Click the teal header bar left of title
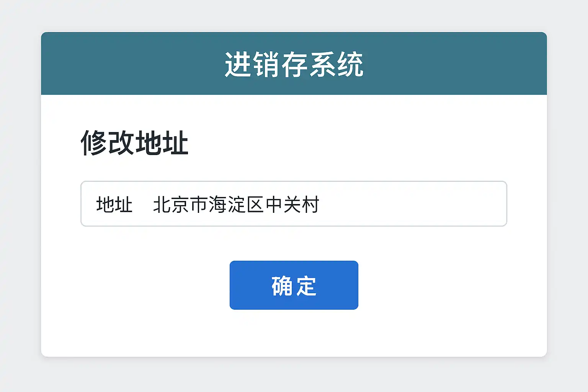The image size is (588, 392). click(x=130, y=64)
